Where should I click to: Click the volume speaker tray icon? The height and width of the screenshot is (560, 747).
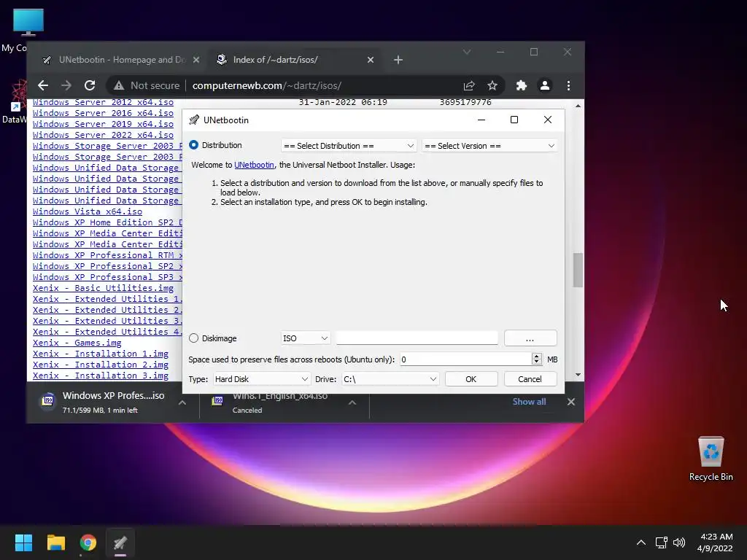pyautogui.click(x=679, y=542)
